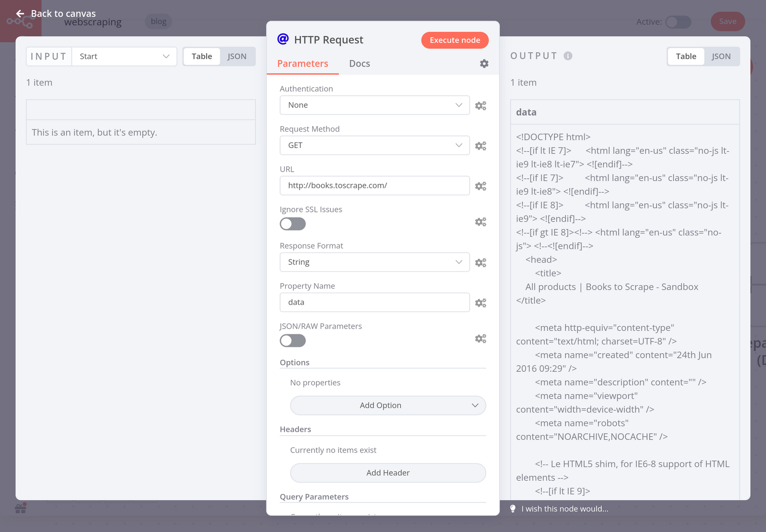Expand the Request Method GET dropdown
766x532 pixels.
tap(374, 145)
